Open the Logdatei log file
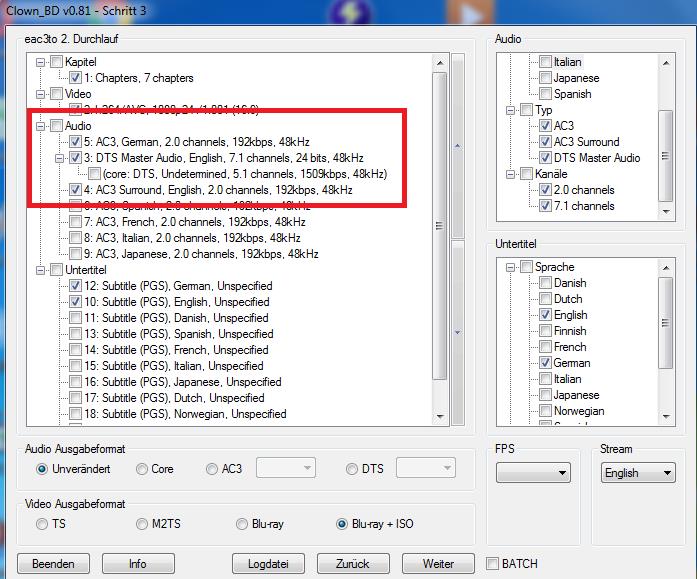The width and height of the screenshot is (697, 579). coord(268,564)
